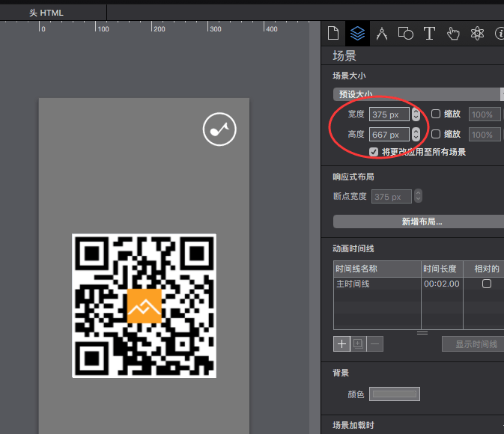Adjust the 高度 stepper arrows
This screenshot has height=434, width=504.
pos(416,134)
